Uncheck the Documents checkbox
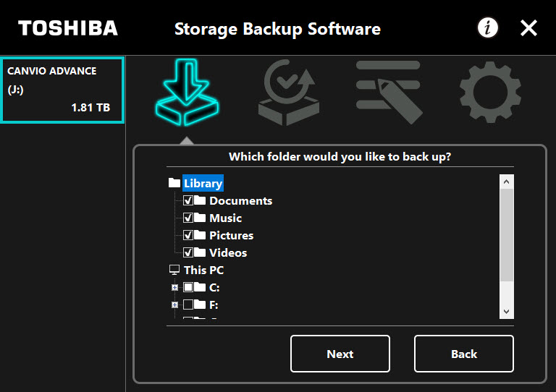 coord(188,200)
